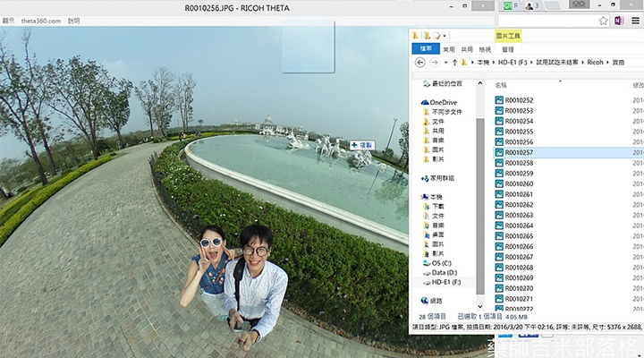Click the navigation pane scroll up arrow

[x=479, y=83]
